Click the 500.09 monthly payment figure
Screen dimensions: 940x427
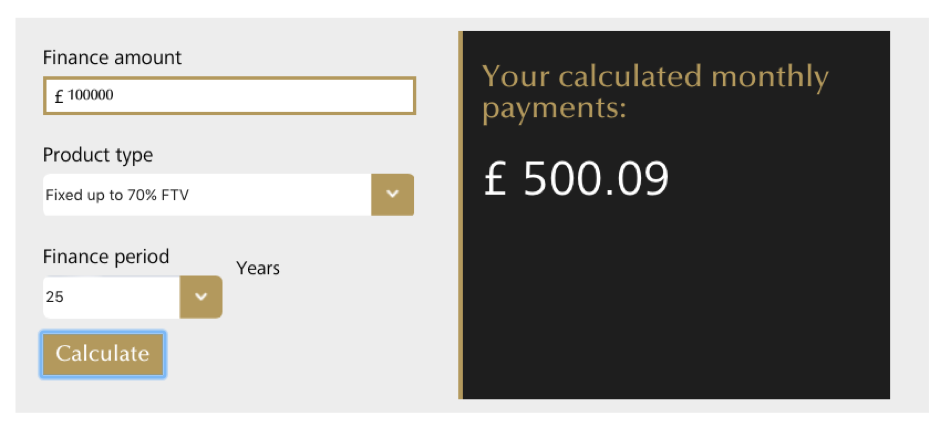tap(596, 179)
